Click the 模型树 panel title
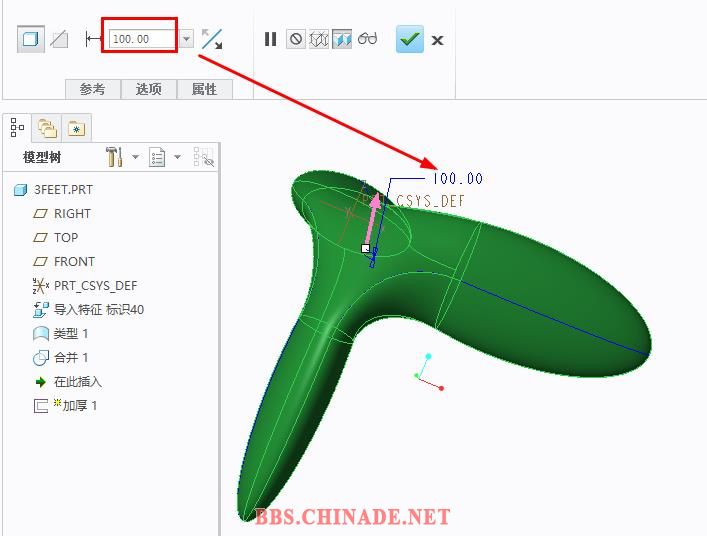This screenshot has width=707, height=536. click(x=42, y=157)
